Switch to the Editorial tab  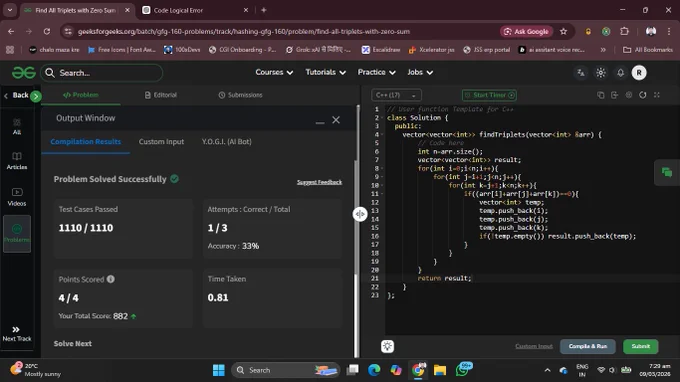click(x=161, y=95)
